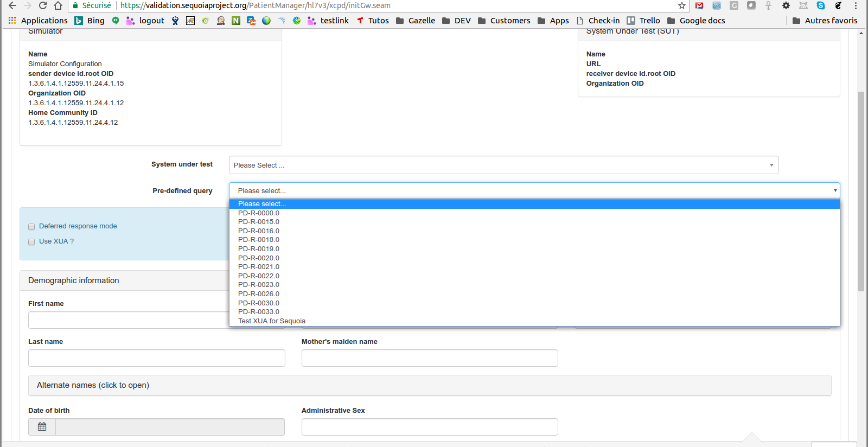Open the Apps bookmarks folder

point(553,21)
